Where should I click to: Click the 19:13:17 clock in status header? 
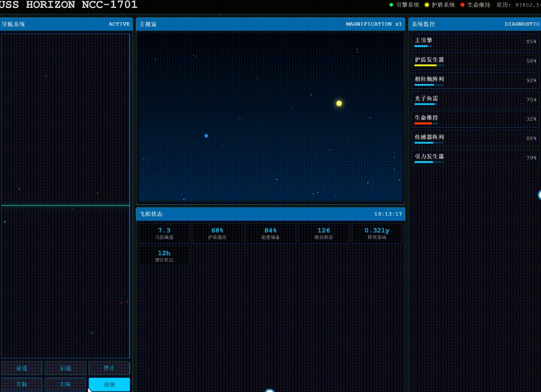[x=388, y=214]
